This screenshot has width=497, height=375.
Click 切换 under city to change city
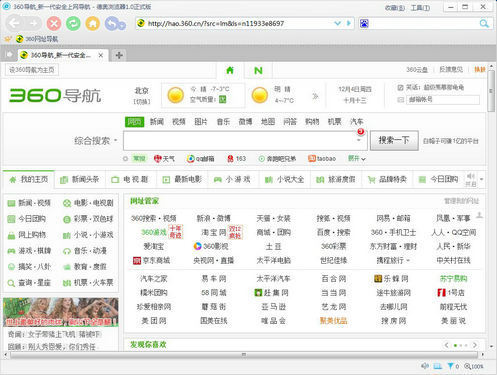pos(142,101)
